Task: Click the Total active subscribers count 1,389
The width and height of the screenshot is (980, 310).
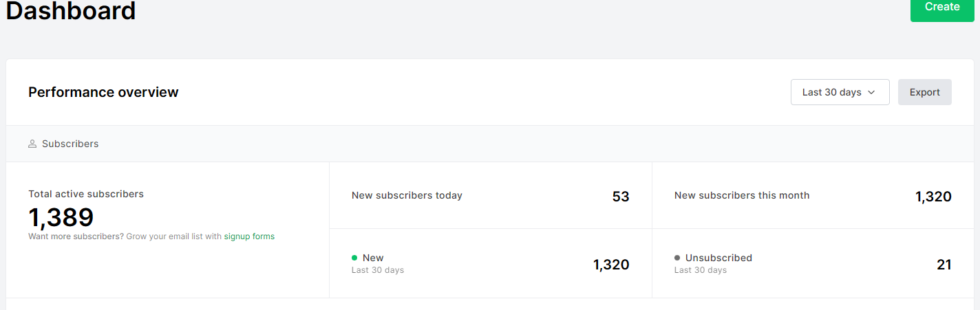Action: point(61,217)
